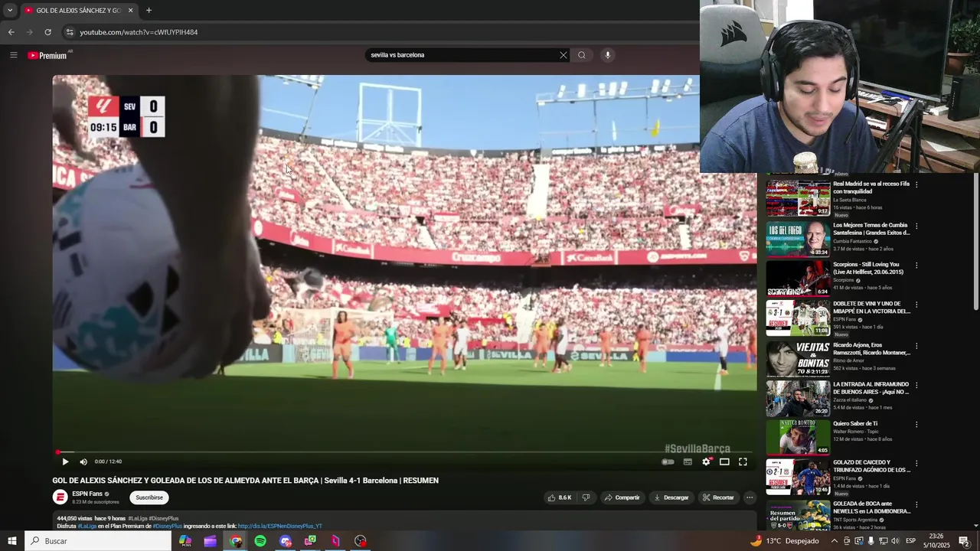Image resolution: width=980 pixels, height=551 pixels.
Task: Focus the taskbar Buscar search box
Action: coord(98,541)
